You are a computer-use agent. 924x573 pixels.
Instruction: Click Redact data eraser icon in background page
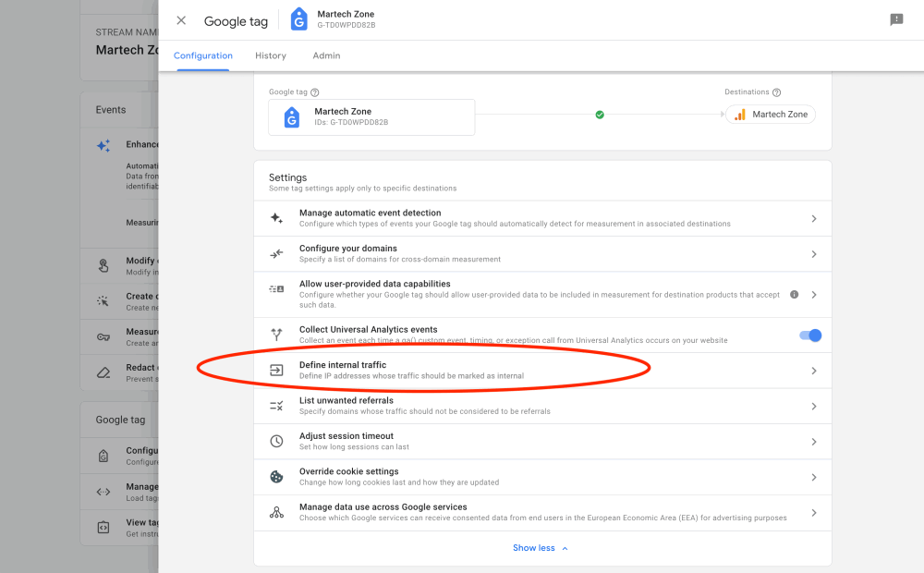pos(103,372)
